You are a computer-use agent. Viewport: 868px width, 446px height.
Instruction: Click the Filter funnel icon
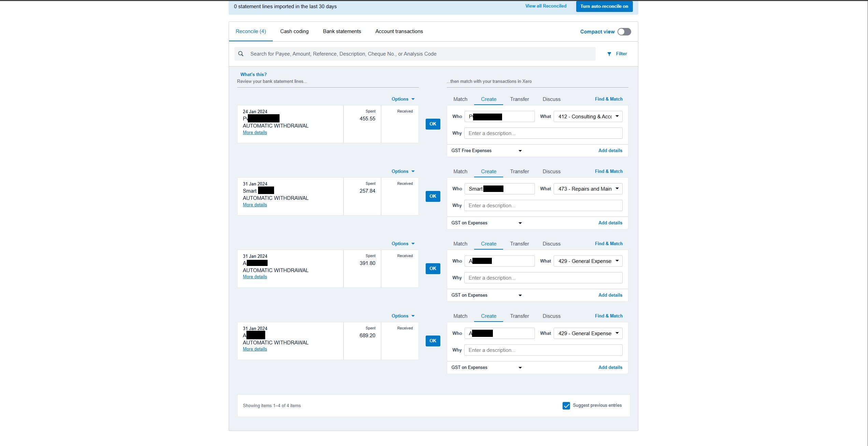[x=609, y=54]
